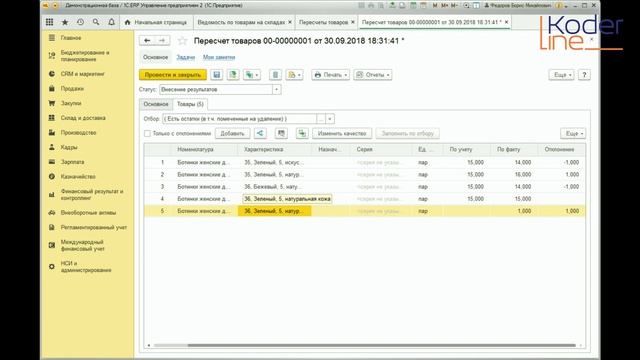Open Регламентированный учет section

[x=94, y=227]
